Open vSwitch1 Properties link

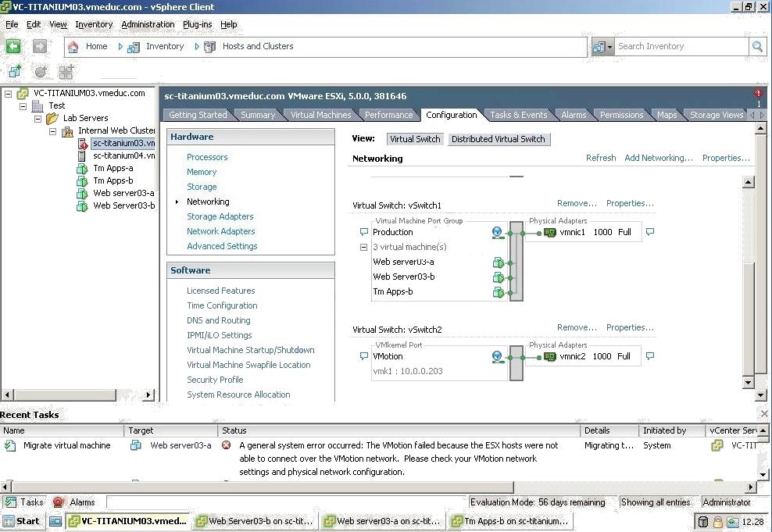pyautogui.click(x=630, y=203)
